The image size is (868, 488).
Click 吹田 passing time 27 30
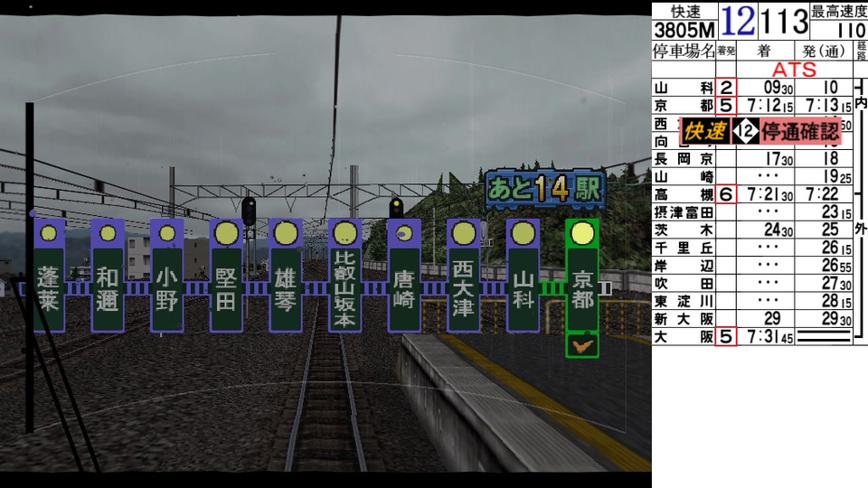pyautogui.click(x=836, y=283)
